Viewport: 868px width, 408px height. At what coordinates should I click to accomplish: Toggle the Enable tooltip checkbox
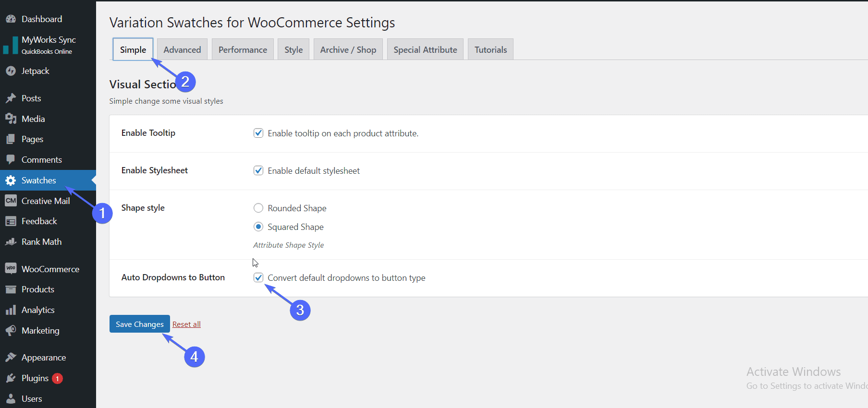(x=258, y=133)
